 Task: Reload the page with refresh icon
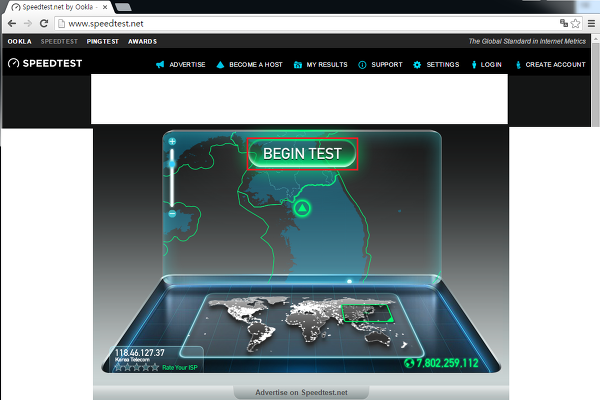(x=44, y=23)
